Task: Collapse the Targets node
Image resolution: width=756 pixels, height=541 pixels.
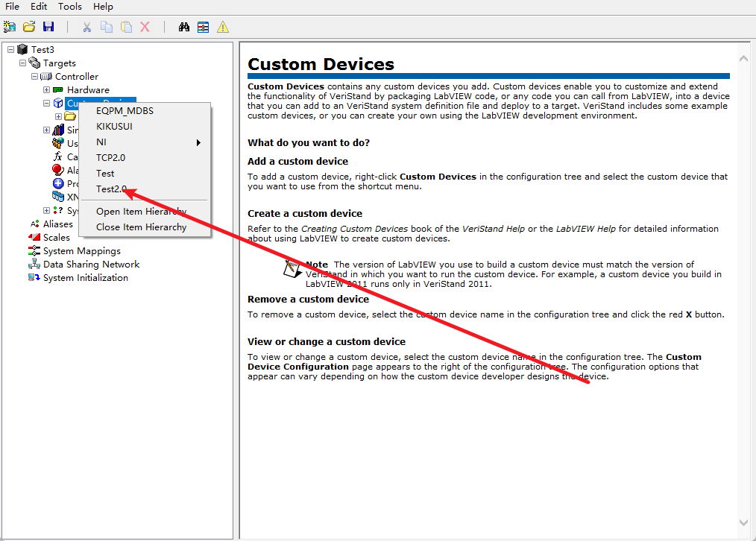Action: point(22,63)
